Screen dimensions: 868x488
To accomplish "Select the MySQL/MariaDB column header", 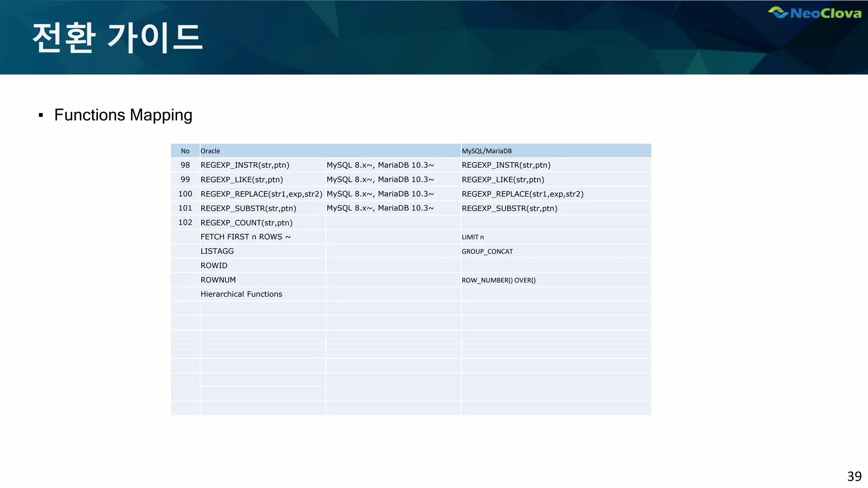I will [487, 151].
